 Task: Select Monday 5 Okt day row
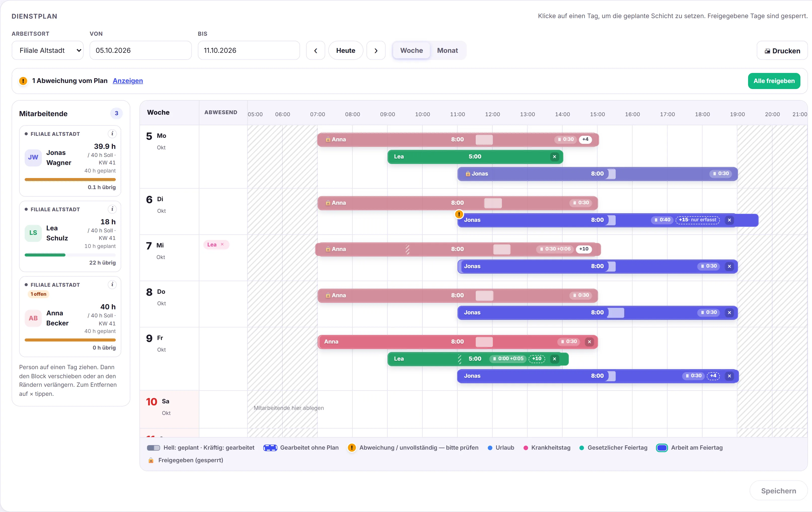click(169, 157)
